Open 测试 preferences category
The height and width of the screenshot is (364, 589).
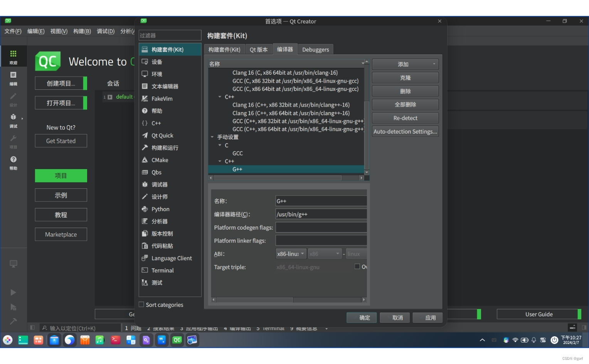(x=170, y=283)
